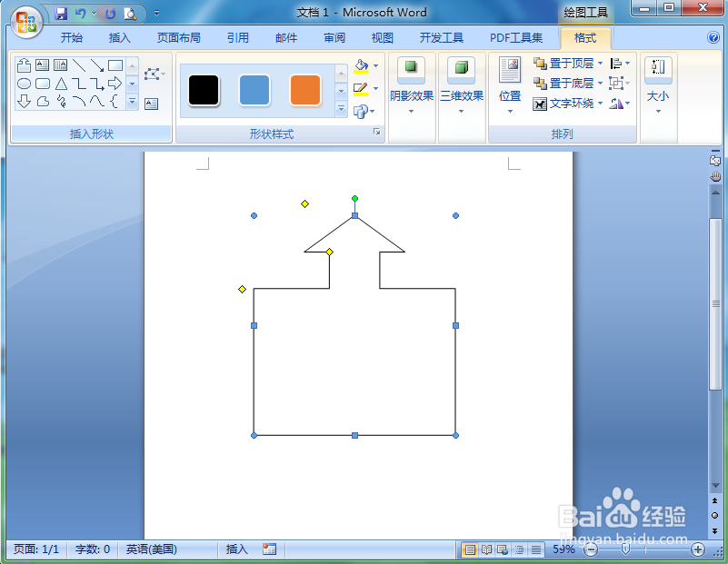Switch to Web Layout view
728x564 pixels.
point(503,550)
